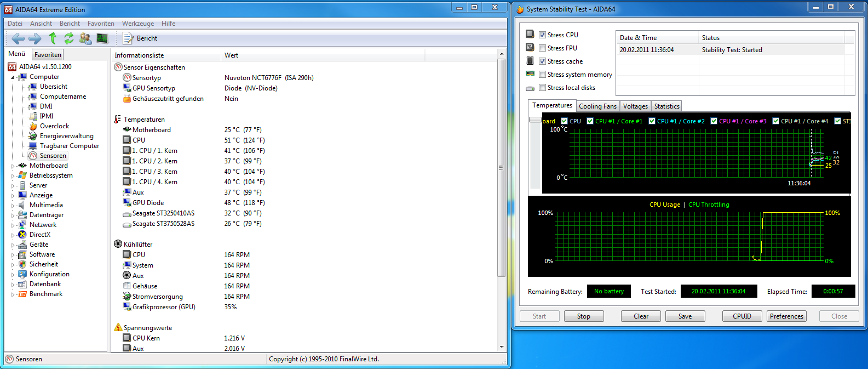The height and width of the screenshot is (369, 868).
Task: Select the Statistics tab
Action: tap(667, 106)
